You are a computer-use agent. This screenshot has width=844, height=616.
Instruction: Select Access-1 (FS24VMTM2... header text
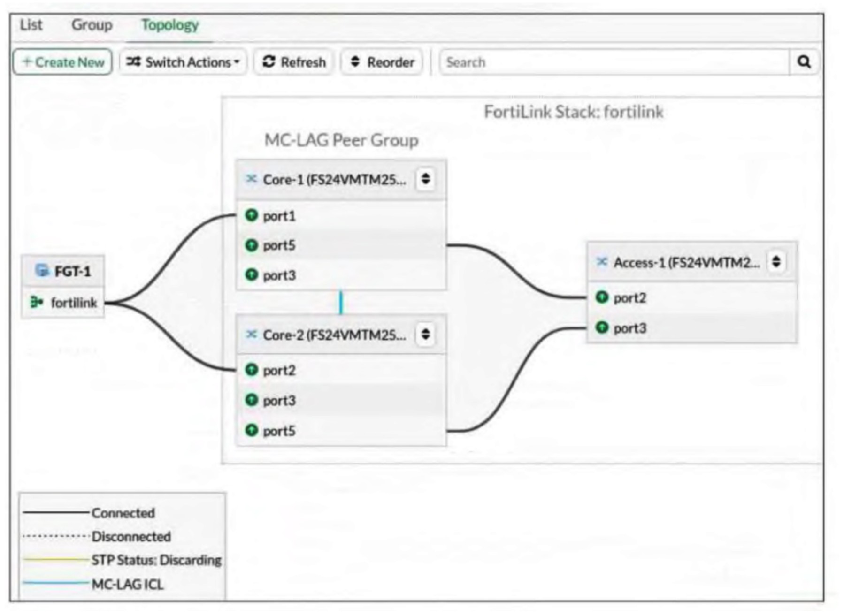click(687, 262)
